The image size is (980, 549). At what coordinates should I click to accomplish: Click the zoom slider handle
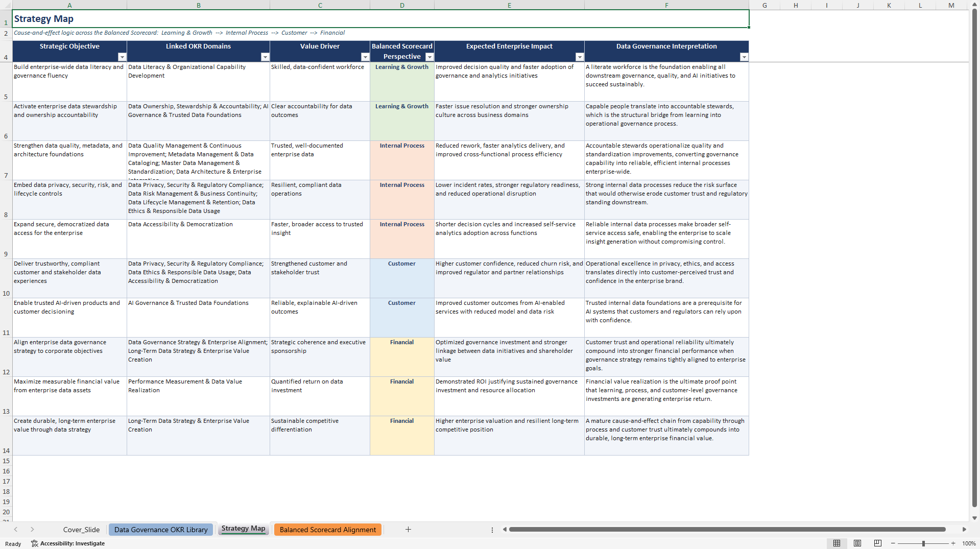point(923,543)
